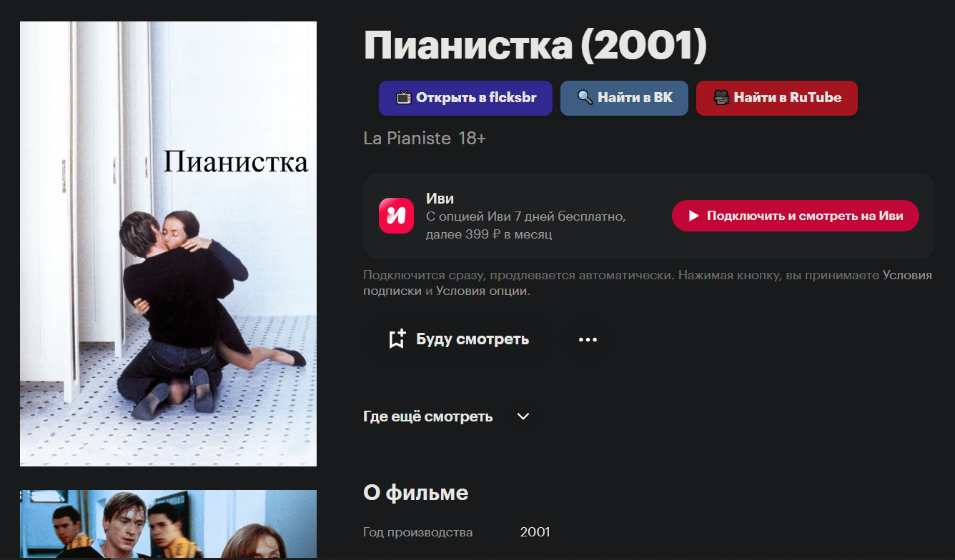Click the red Иви logo icon
955x560 pixels.
[x=397, y=216]
